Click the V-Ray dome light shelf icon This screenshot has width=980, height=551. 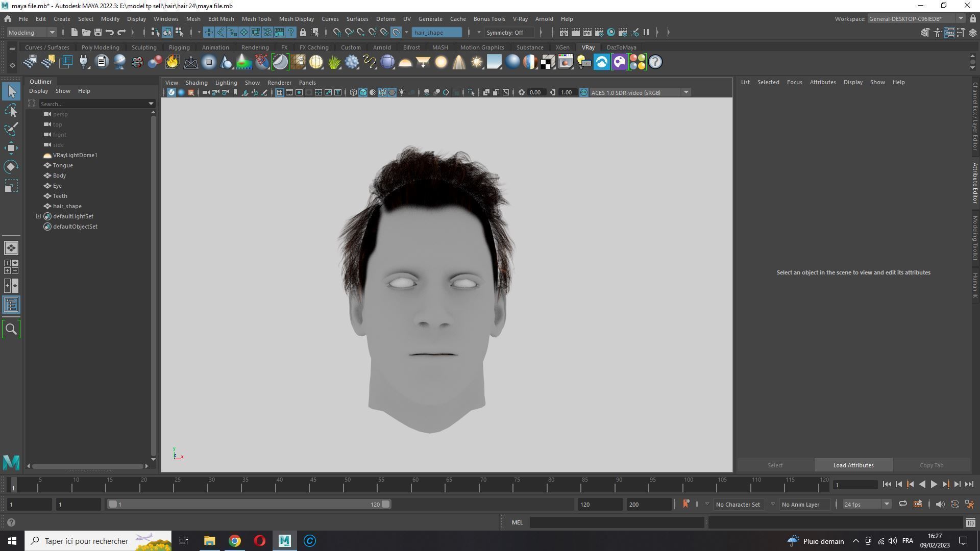[x=405, y=62]
